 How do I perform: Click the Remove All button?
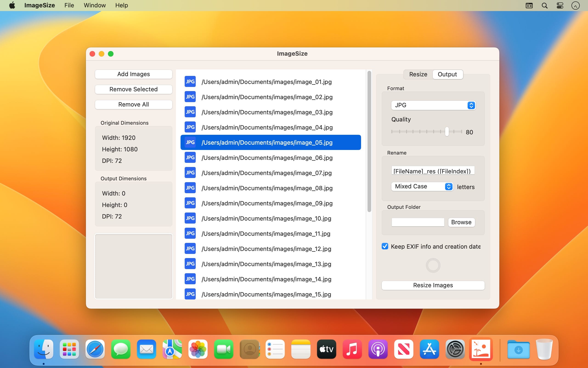[134, 104]
